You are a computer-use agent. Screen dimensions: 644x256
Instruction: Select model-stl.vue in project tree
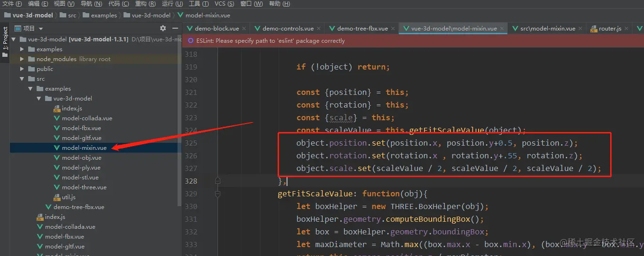[80, 178]
